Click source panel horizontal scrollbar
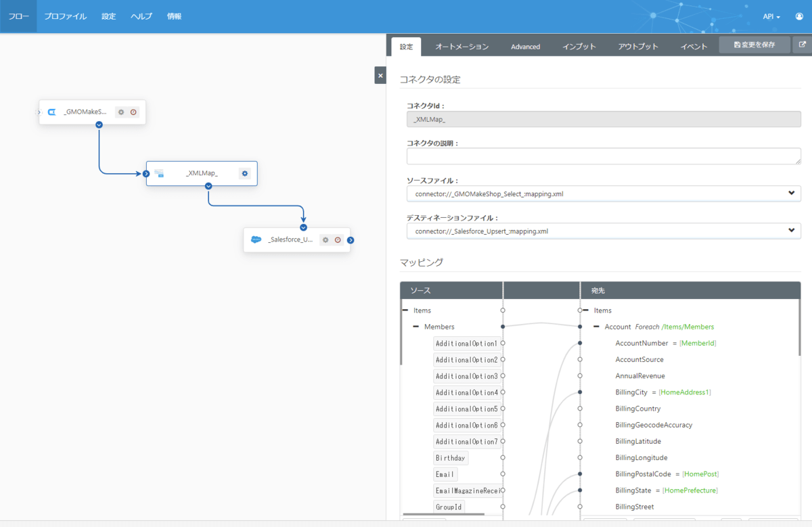 coord(443,514)
